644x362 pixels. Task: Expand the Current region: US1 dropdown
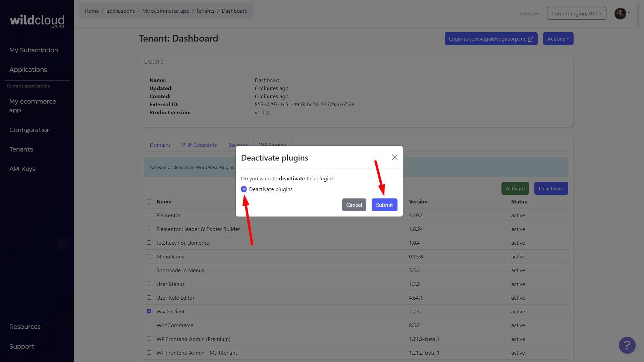[x=576, y=13]
